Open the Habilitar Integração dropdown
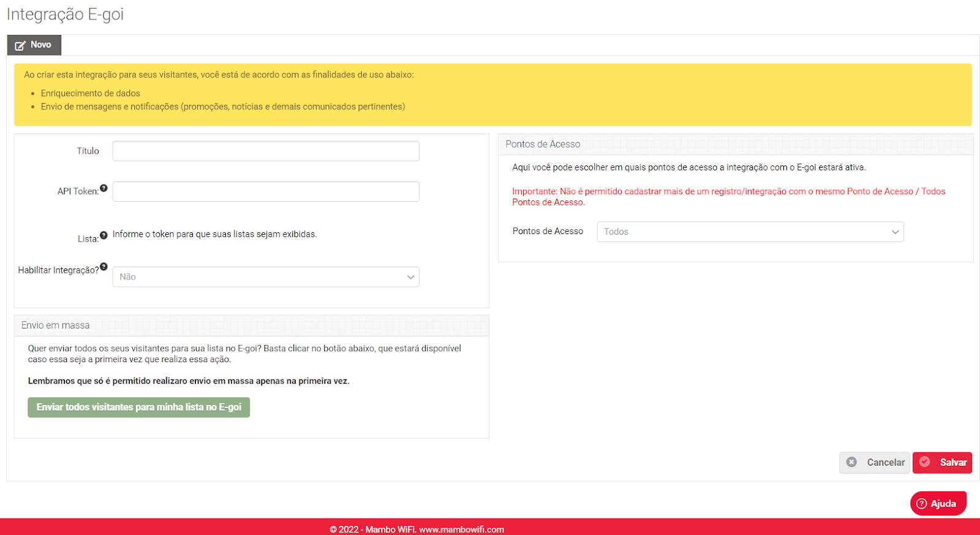Viewport: 980px width, 535px height. point(266,277)
